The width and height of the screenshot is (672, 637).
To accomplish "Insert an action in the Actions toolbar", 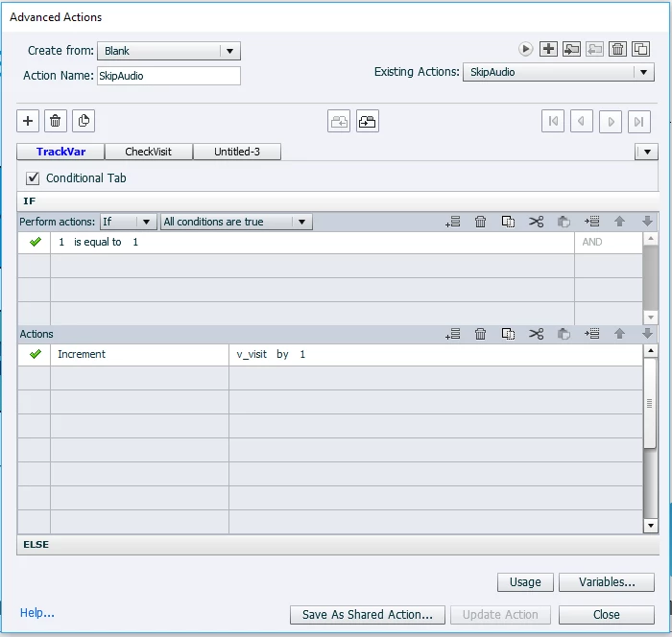I will click(x=592, y=334).
